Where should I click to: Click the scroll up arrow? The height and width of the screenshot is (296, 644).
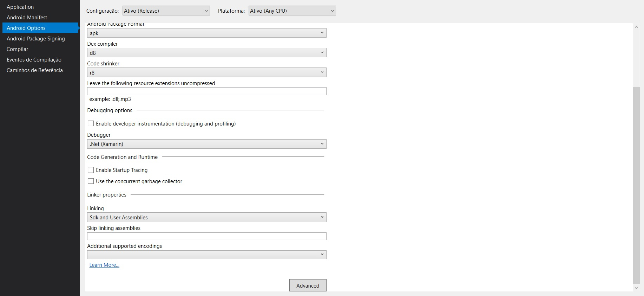pyautogui.click(x=636, y=27)
